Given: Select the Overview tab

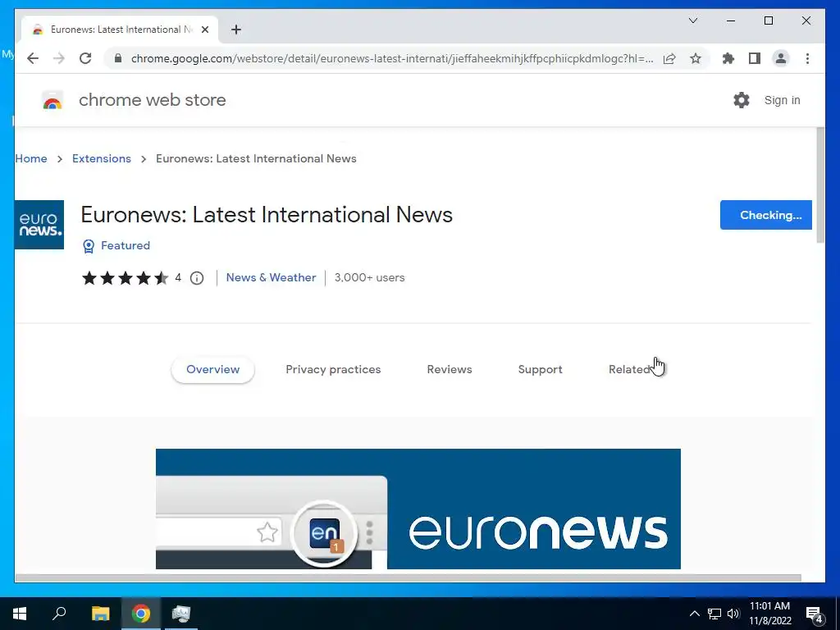Looking at the screenshot, I should 212,370.
